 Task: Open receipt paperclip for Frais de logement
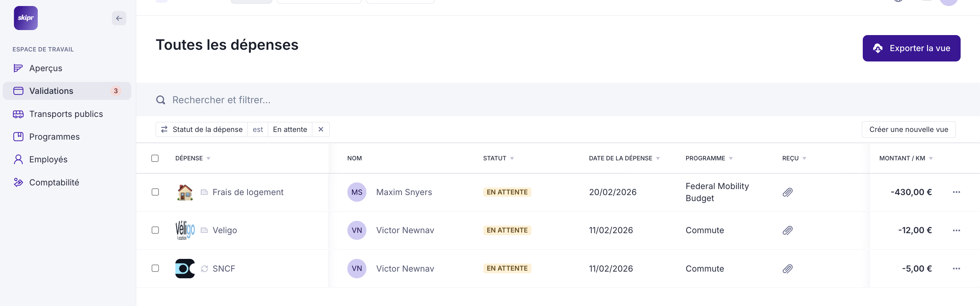pos(787,192)
